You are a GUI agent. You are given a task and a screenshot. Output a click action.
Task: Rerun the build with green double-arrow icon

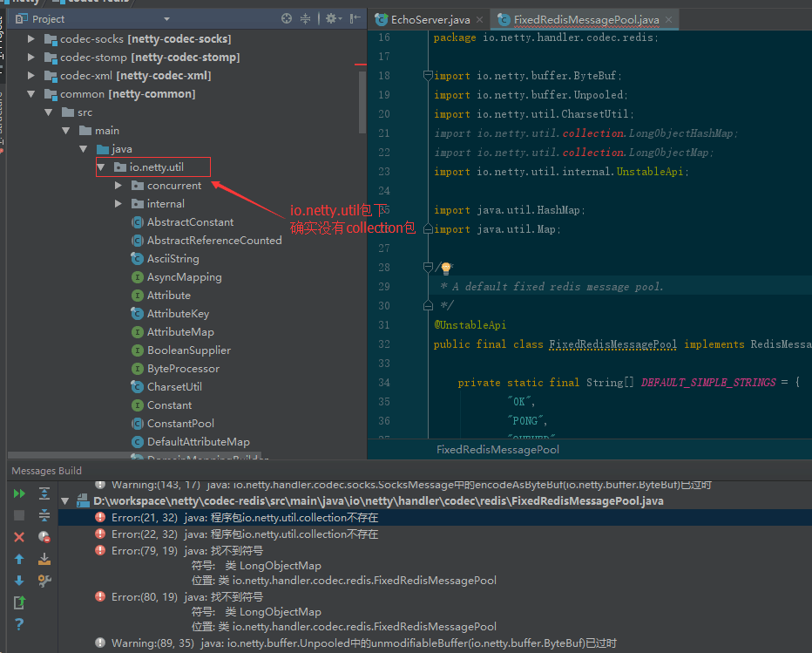point(19,493)
